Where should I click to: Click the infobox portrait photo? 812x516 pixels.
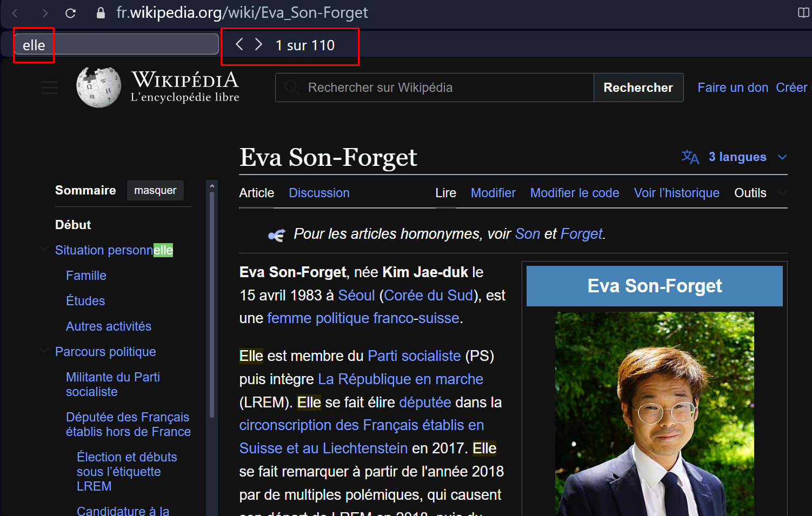coord(654,414)
